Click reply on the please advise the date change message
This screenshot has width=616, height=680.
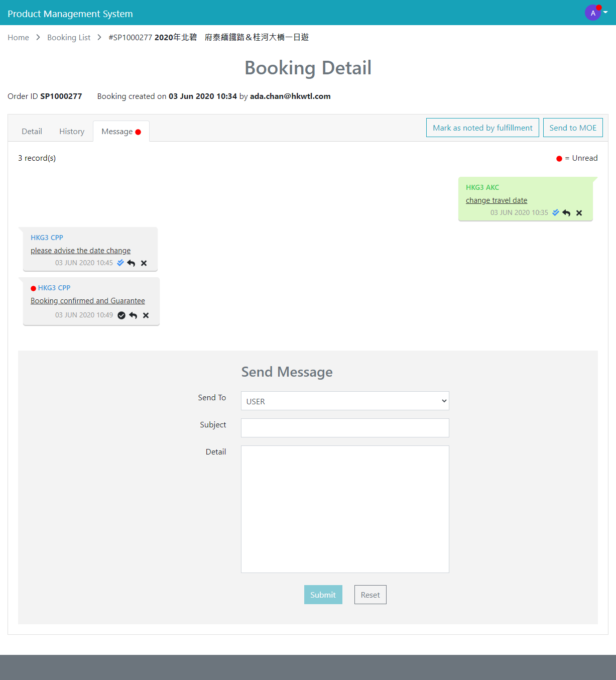pos(132,263)
